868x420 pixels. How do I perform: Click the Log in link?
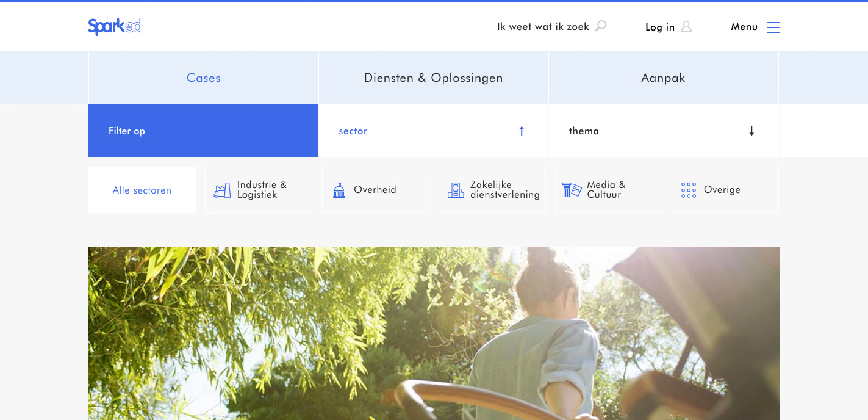[x=660, y=27]
